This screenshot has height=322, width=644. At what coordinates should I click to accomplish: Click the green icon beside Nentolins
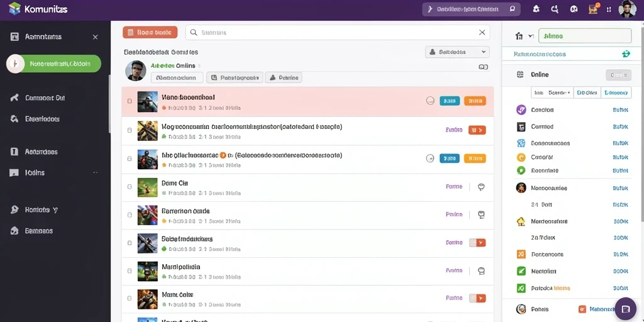(x=521, y=271)
